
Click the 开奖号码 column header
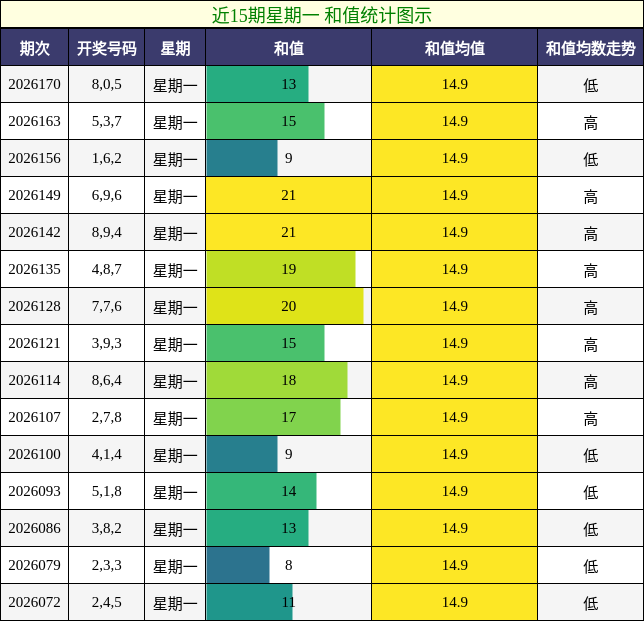(x=107, y=48)
